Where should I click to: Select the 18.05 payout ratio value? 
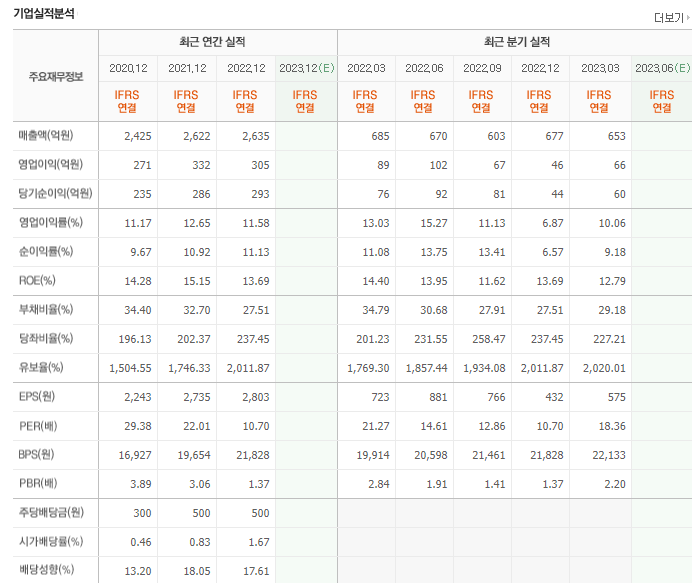click(197, 571)
